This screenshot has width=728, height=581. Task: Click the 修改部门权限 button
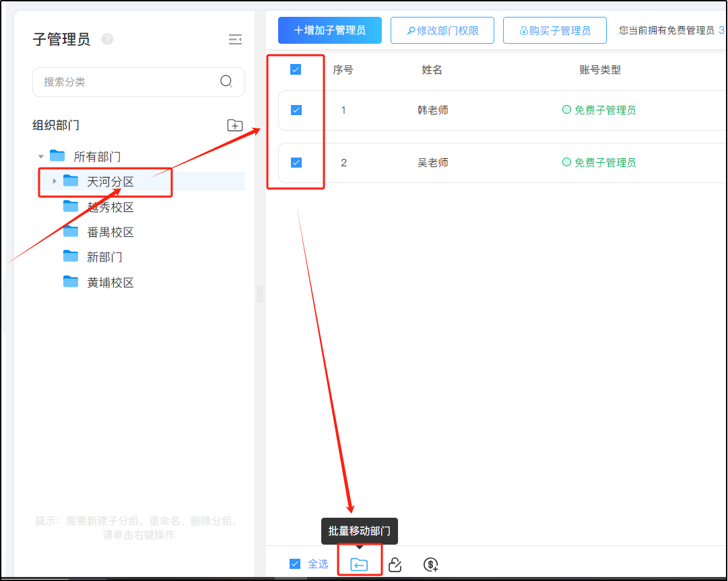point(442,30)
